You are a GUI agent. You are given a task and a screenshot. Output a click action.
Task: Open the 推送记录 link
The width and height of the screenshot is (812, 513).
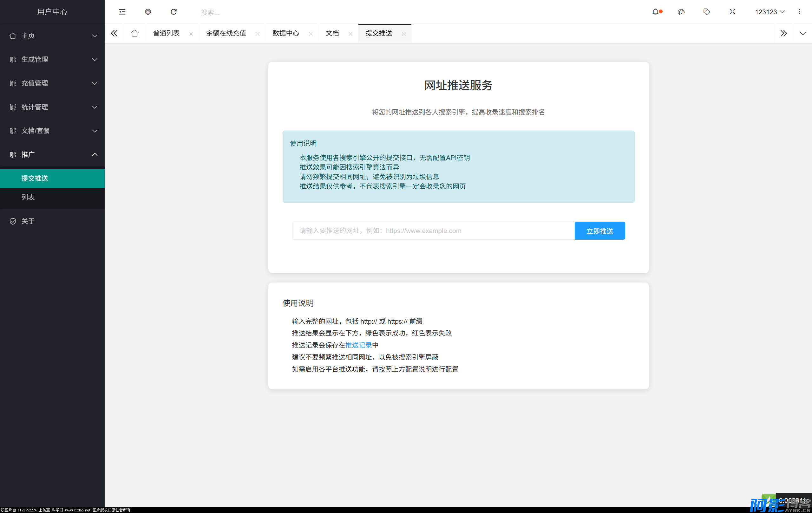click(x=358, y=345)
